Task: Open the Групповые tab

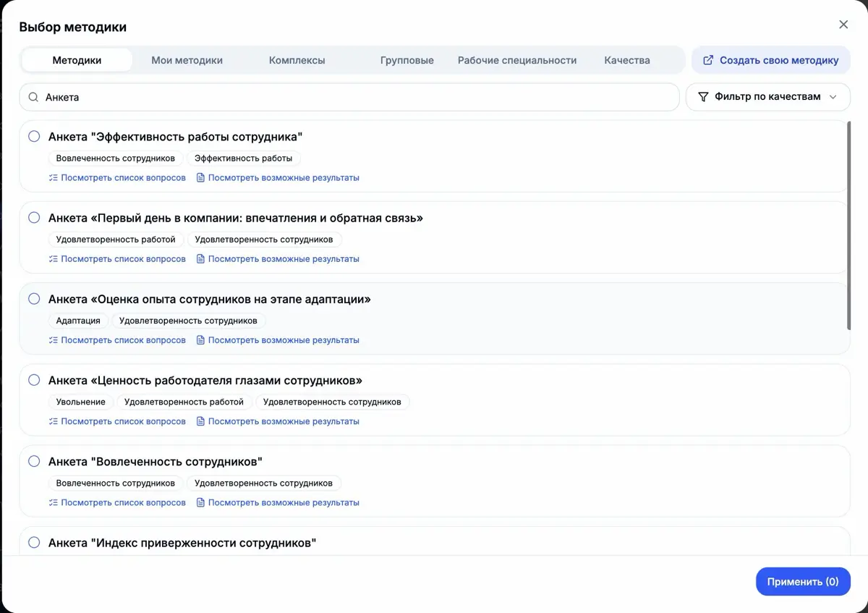Action: pos(407,60)
